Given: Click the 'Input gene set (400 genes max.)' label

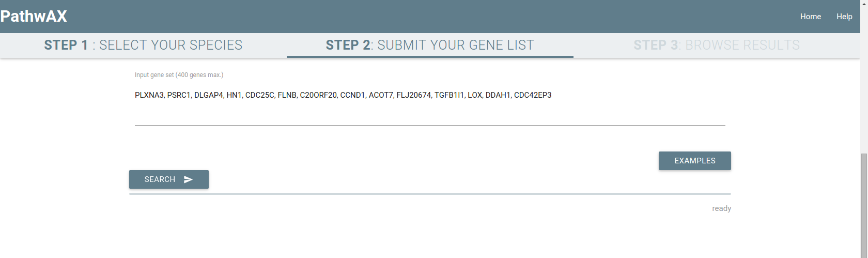Looking at the screenshot, I should (x=179, y=75).
